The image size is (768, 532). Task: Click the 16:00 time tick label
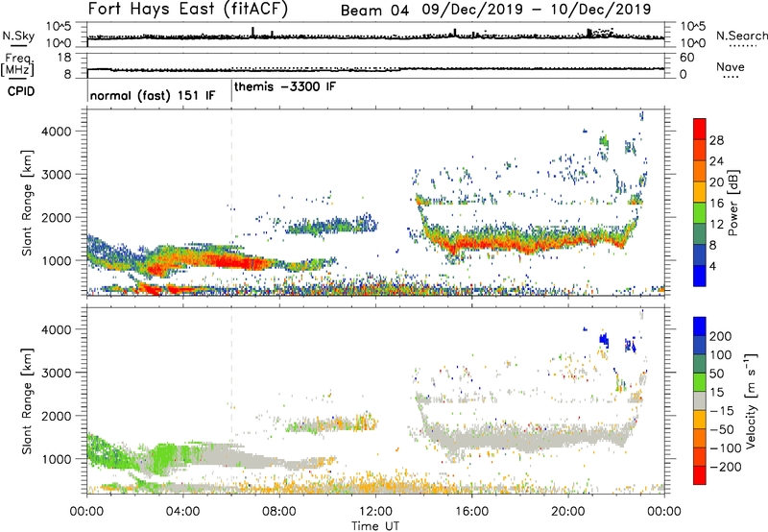471,512
